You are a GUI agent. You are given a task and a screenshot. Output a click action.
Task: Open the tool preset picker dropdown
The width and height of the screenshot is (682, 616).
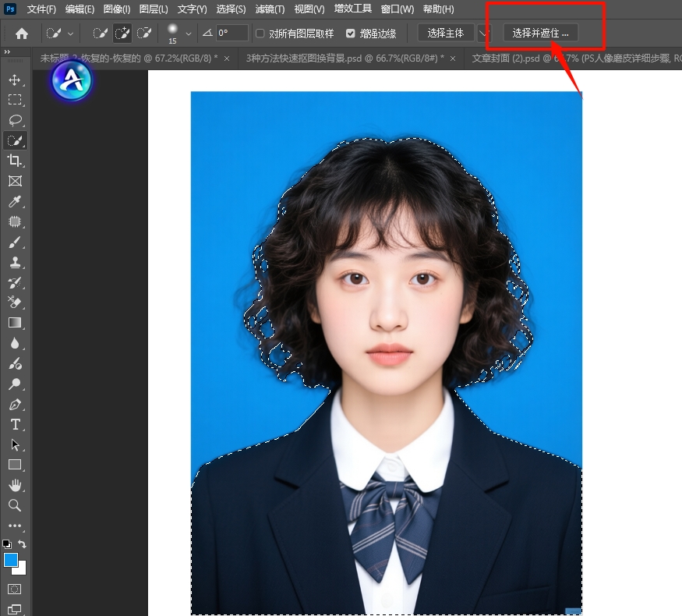coord(71,34)
